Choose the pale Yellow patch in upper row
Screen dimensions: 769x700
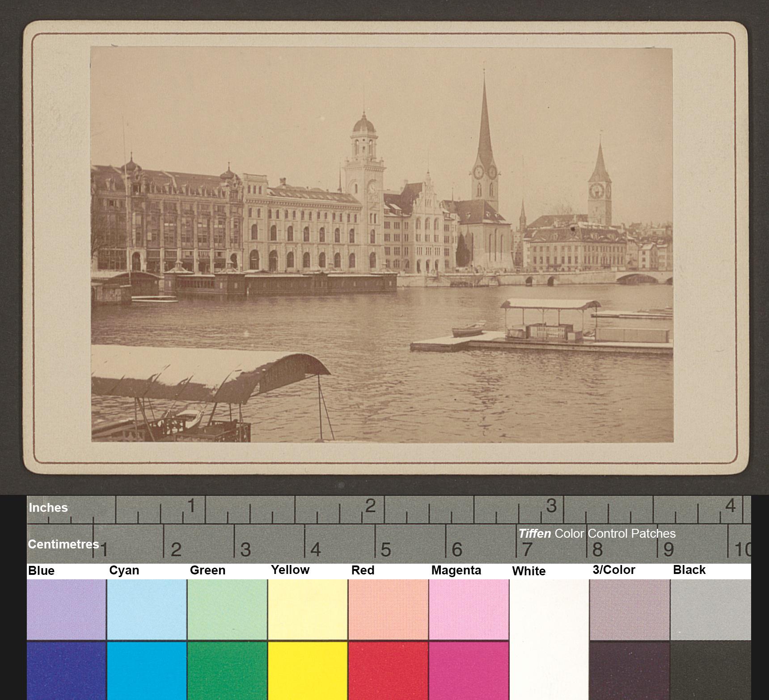308,610
